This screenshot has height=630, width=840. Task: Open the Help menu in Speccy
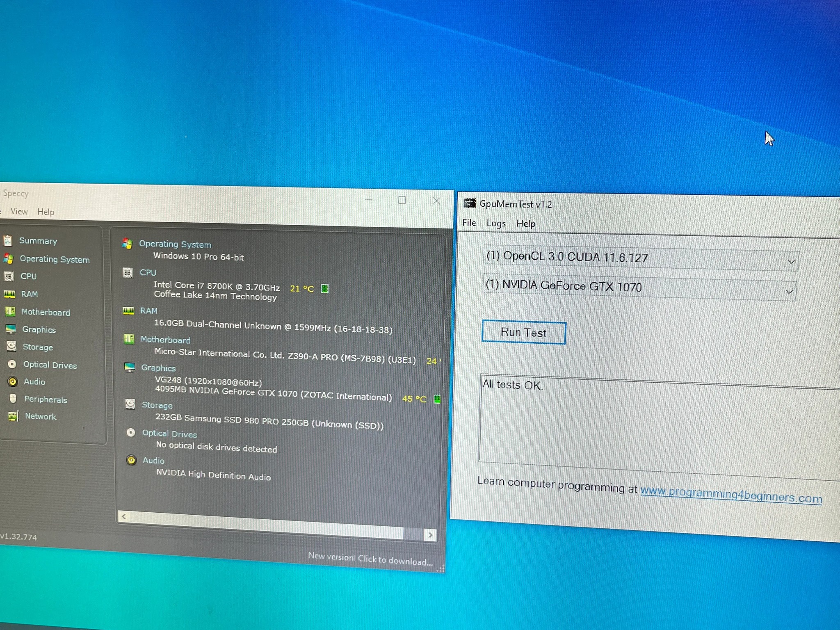[x=46, y=212]
